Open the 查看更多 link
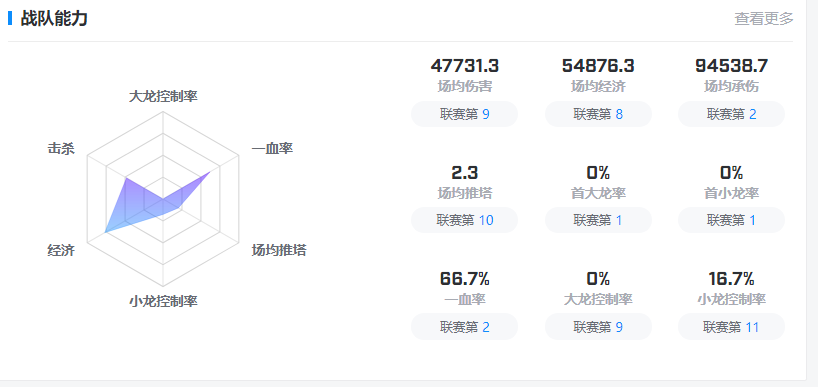Screen dimensions: 818x387 coord(764,19)
